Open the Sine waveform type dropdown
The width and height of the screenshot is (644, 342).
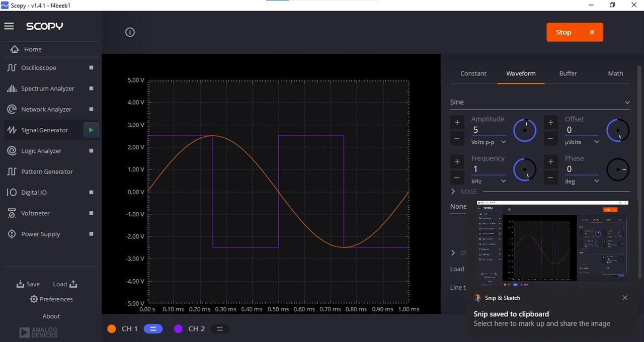(540, 102)
